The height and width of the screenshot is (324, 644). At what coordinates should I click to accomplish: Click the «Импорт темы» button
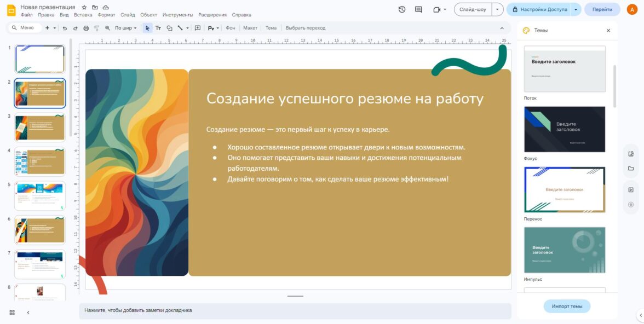pyautogui.click(x=567, y=306)
